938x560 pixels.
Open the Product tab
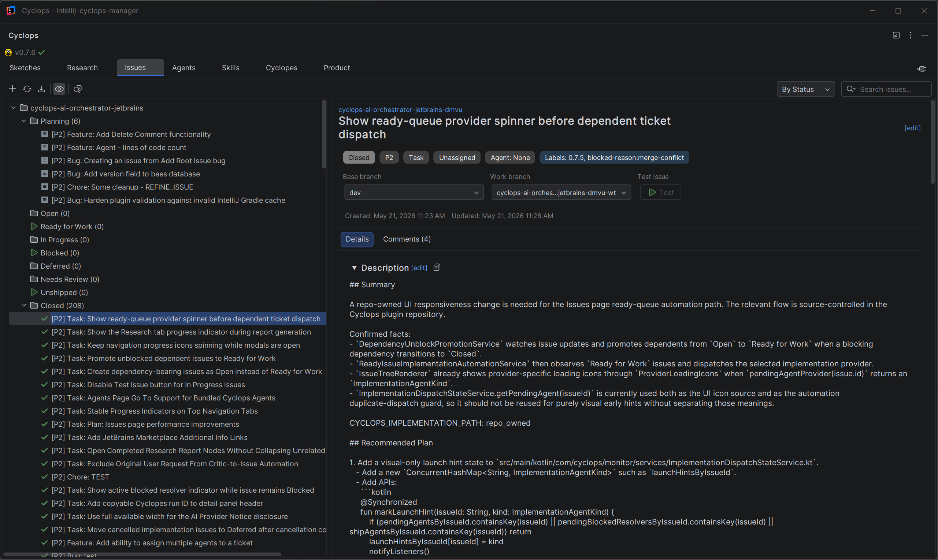[337, 68]
